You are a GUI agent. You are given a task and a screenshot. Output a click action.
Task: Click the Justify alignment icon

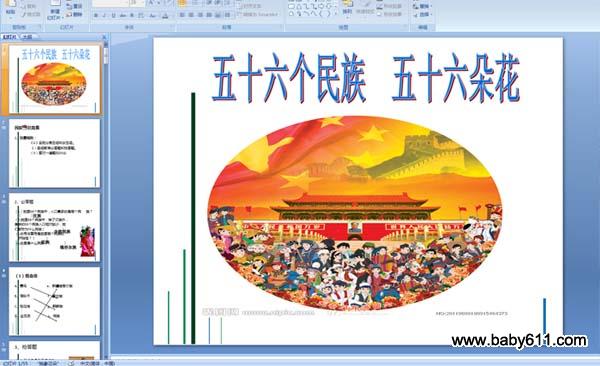209,15
